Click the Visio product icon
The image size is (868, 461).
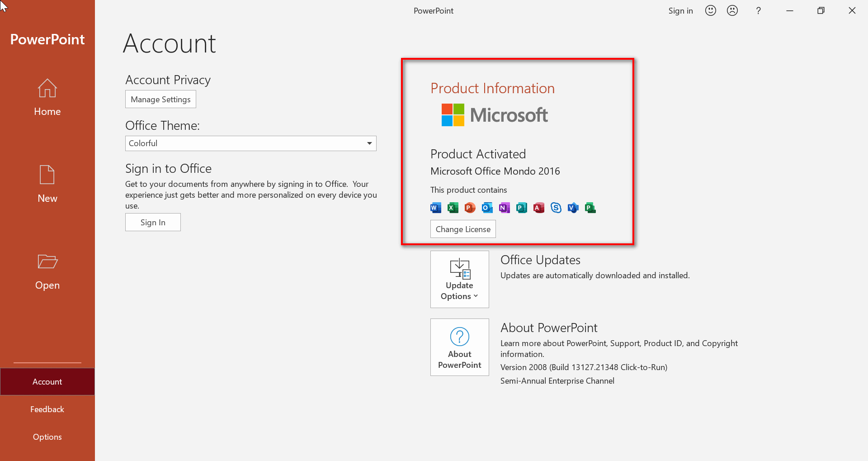tap(573, 208)
